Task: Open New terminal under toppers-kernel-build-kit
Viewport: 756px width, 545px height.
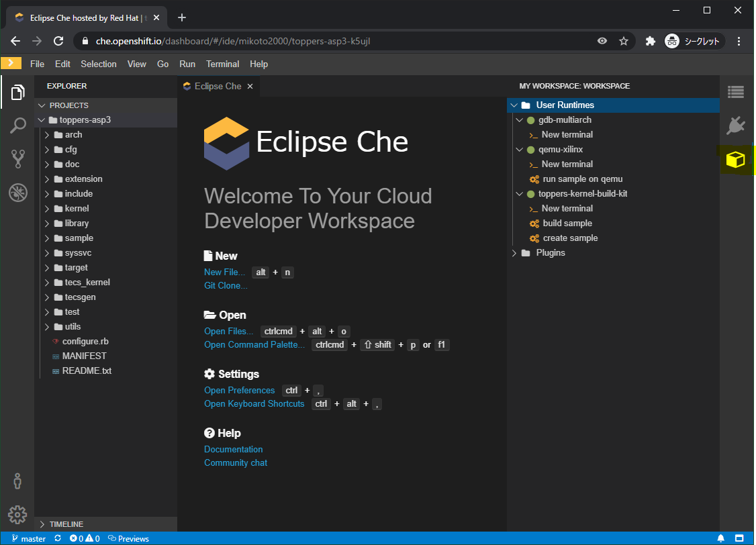Action: (567, 208)
